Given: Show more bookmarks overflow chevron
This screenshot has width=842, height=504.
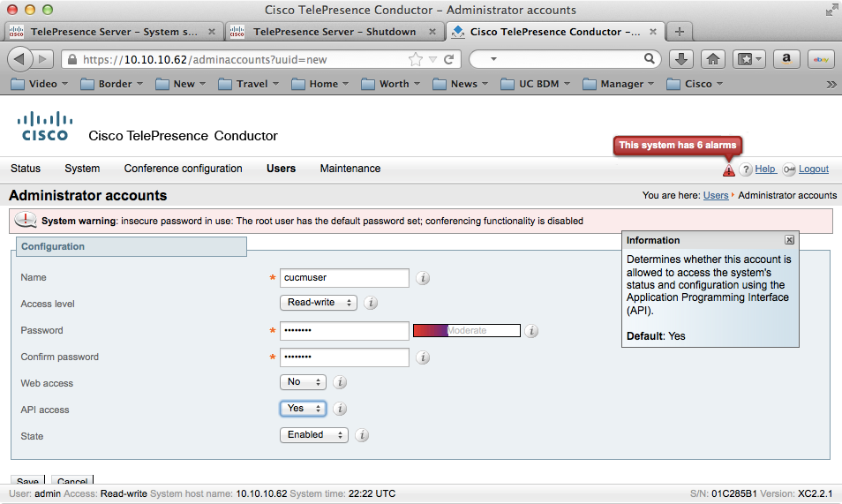Looking at the screenshot, I should 831,85.
